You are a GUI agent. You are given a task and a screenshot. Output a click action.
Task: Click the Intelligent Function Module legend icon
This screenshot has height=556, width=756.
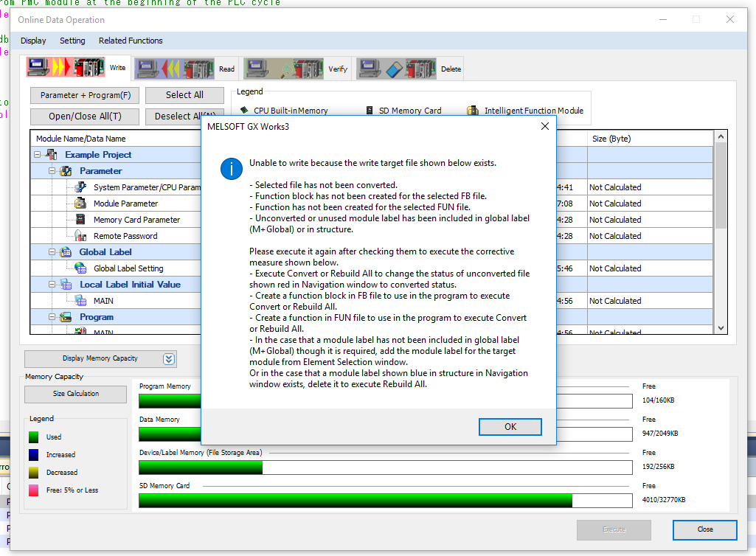[x=472, y=109]
